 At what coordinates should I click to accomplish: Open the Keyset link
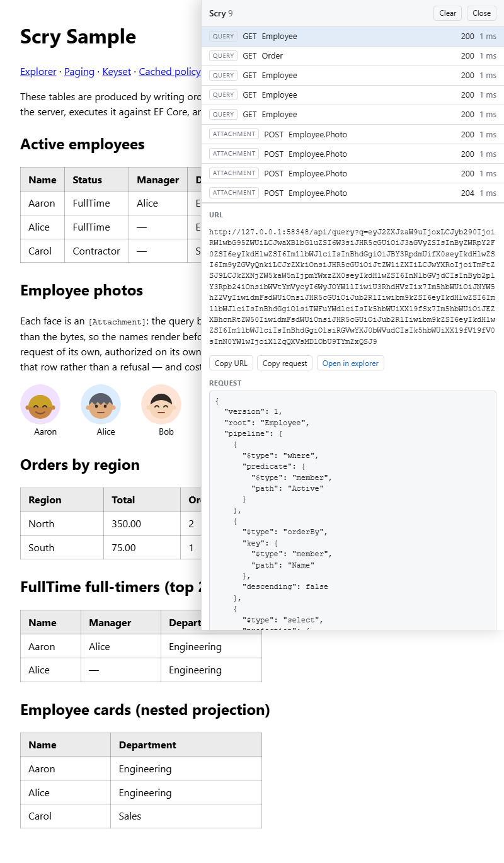pyautogui.click(x=117, y=72)
